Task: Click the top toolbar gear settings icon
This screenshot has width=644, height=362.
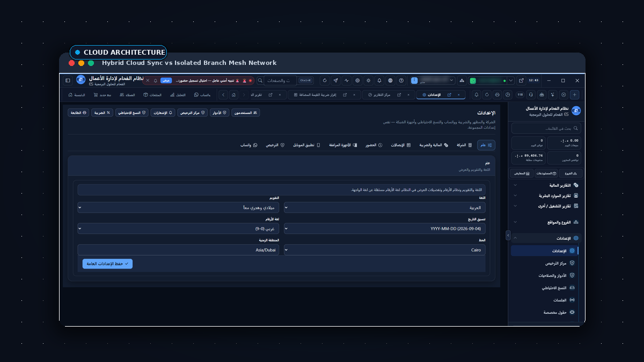Action: click(x=357, y=80)
